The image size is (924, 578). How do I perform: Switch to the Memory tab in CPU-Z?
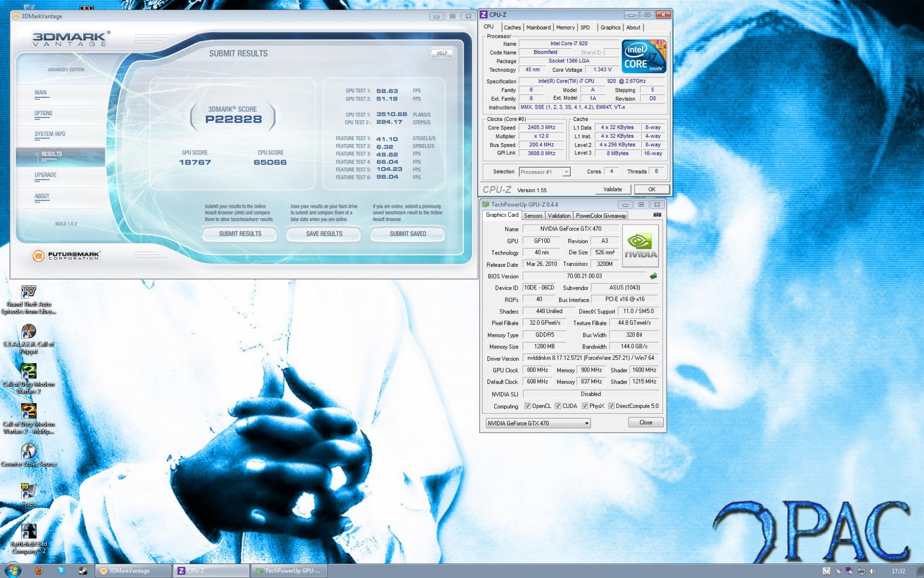click(x=565, y=28)
